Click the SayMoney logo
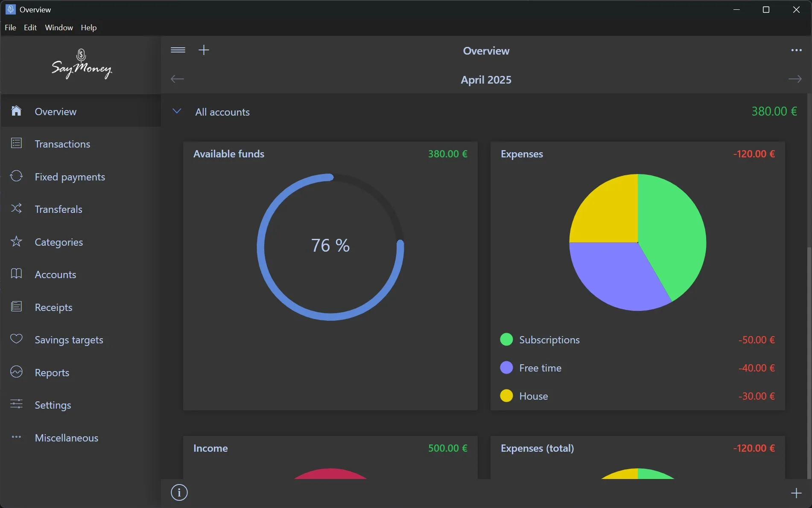 click(82, 64)
